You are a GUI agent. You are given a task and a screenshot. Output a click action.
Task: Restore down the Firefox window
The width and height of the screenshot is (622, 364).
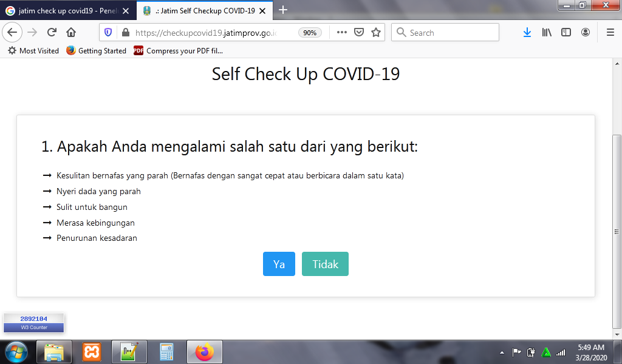pyautogui.click(x=583, y=5)
